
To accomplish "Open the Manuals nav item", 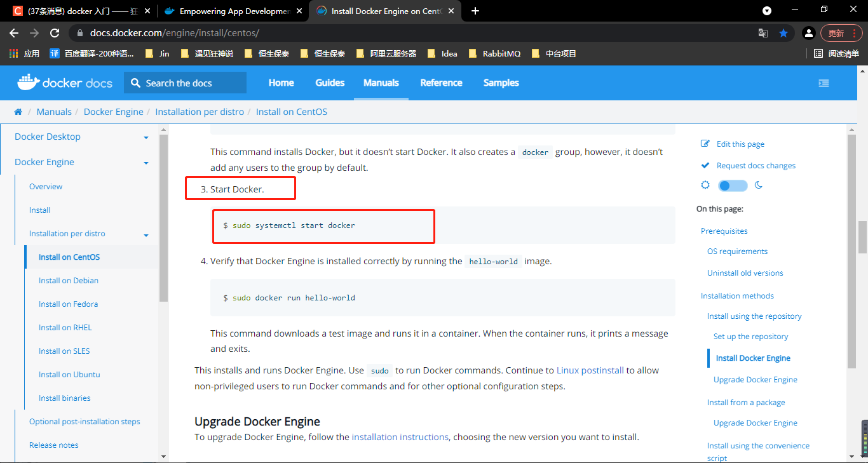I will click(x=381, y=83).
